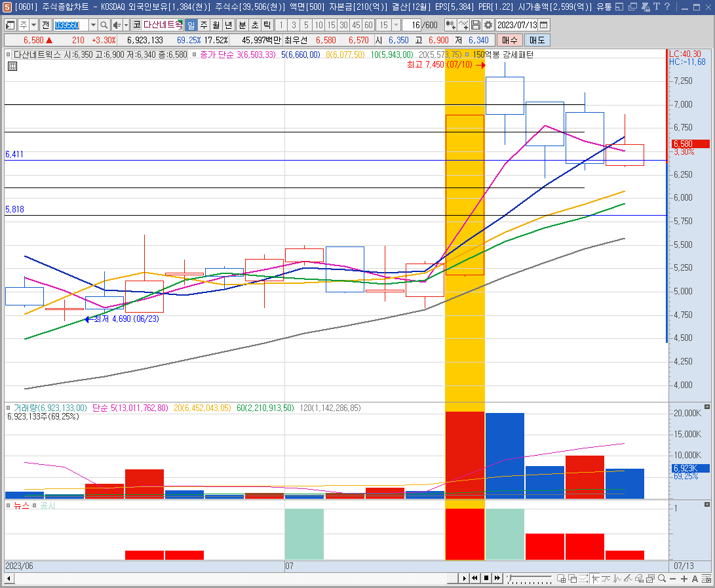Select the tick (틱) period toggle

point(267,25)
